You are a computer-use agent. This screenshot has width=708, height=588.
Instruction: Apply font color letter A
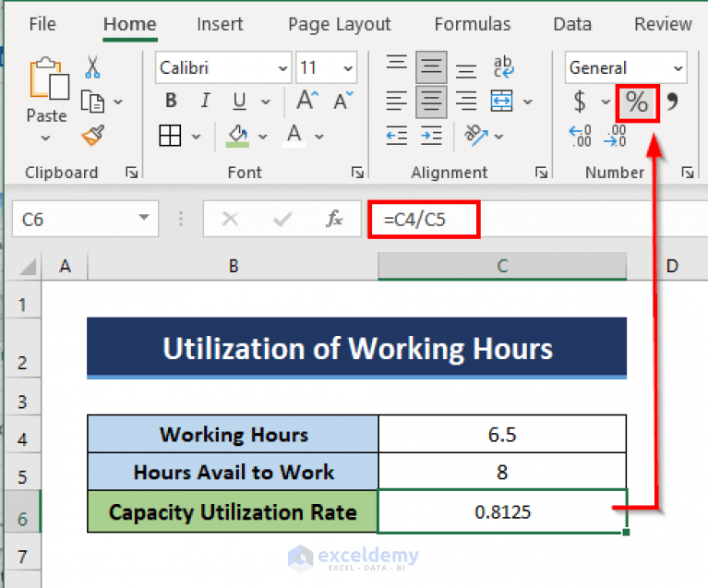294,136
